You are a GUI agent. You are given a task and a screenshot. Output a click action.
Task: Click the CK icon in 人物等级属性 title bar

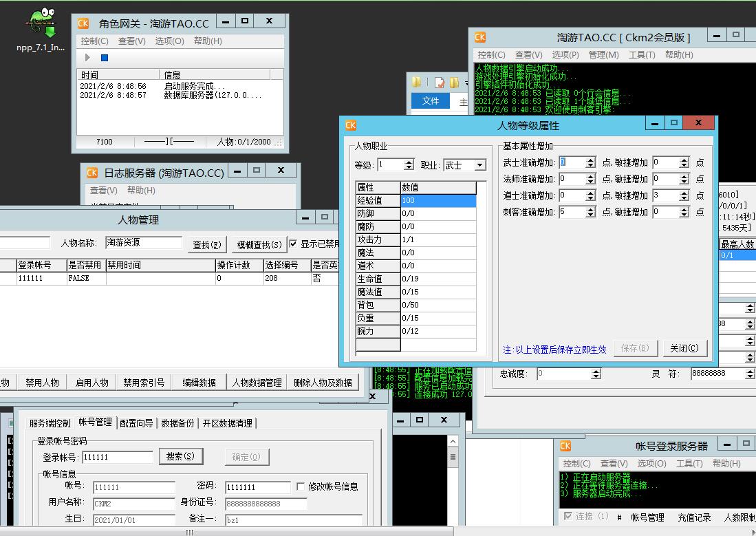click(x=350, y=125)
